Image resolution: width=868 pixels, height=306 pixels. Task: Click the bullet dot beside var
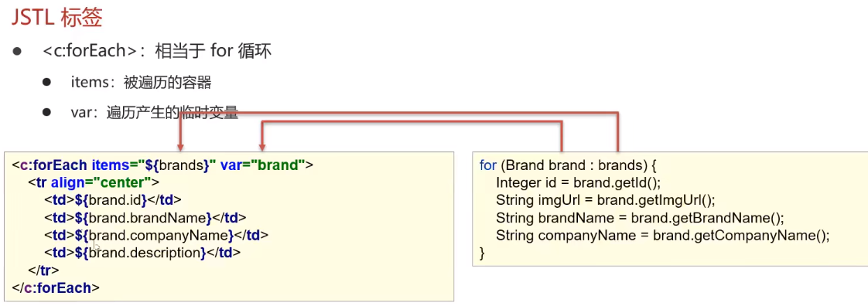click(x=47, y=112)
